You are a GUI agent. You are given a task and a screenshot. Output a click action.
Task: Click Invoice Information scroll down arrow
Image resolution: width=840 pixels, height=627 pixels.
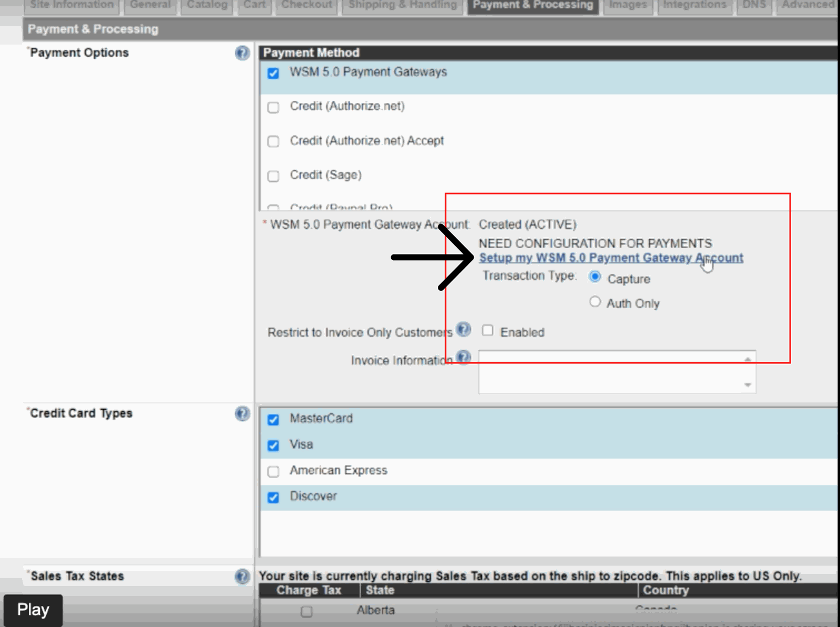tap(748, 385)
